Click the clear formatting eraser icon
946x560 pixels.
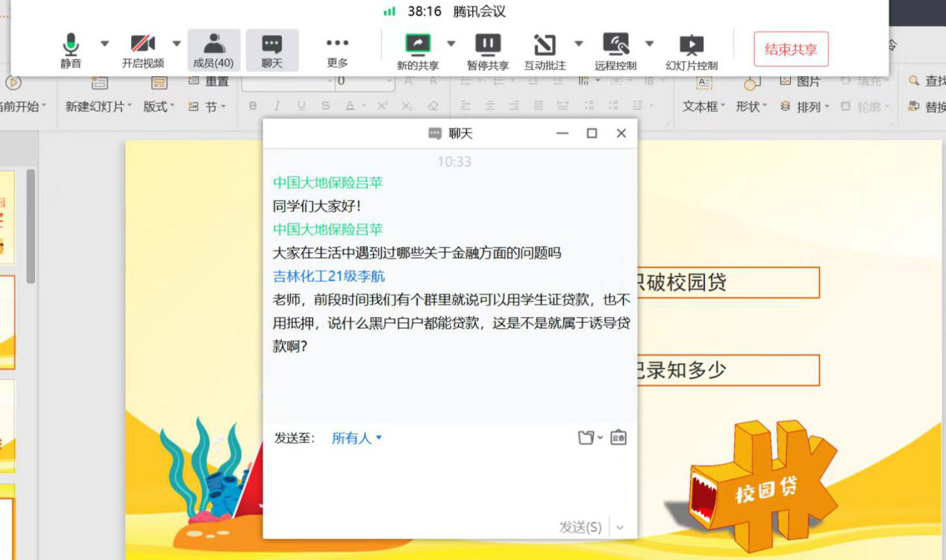(x=433, y=107)
